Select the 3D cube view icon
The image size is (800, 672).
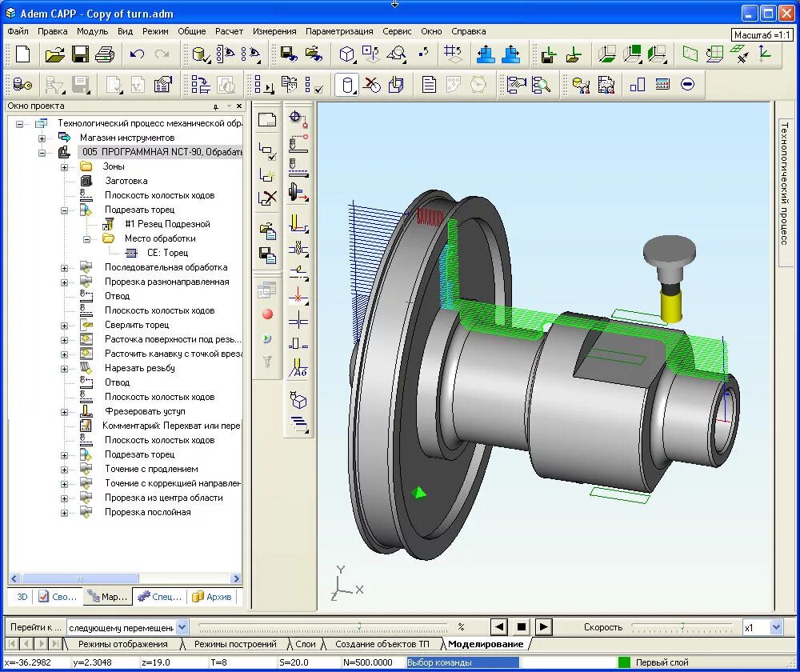coord(347,54)
